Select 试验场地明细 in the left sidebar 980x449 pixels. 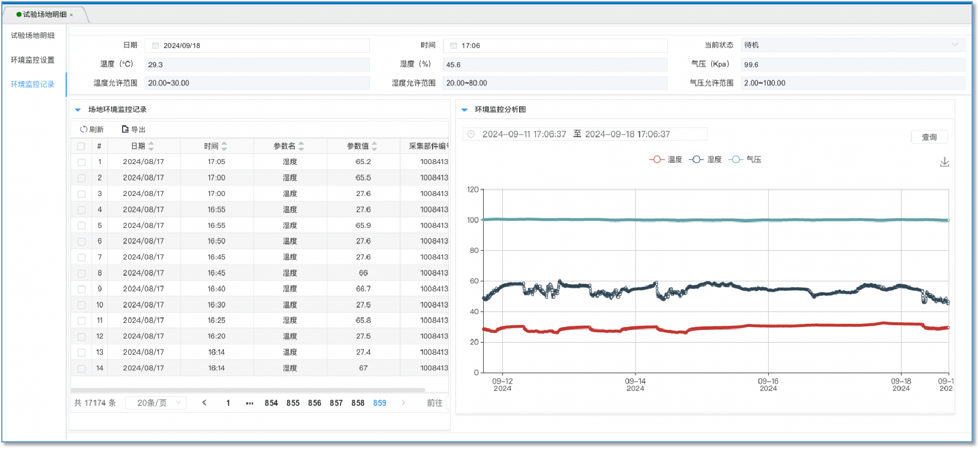[32, 35]
